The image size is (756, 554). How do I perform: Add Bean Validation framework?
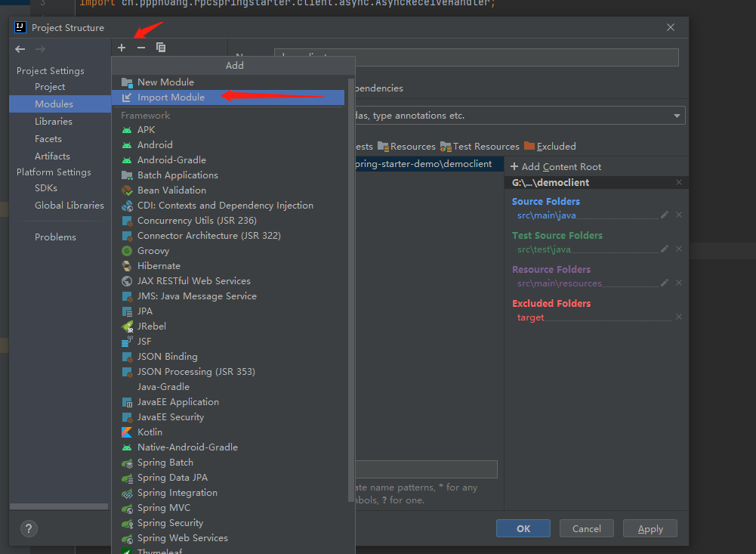(228, 190)
